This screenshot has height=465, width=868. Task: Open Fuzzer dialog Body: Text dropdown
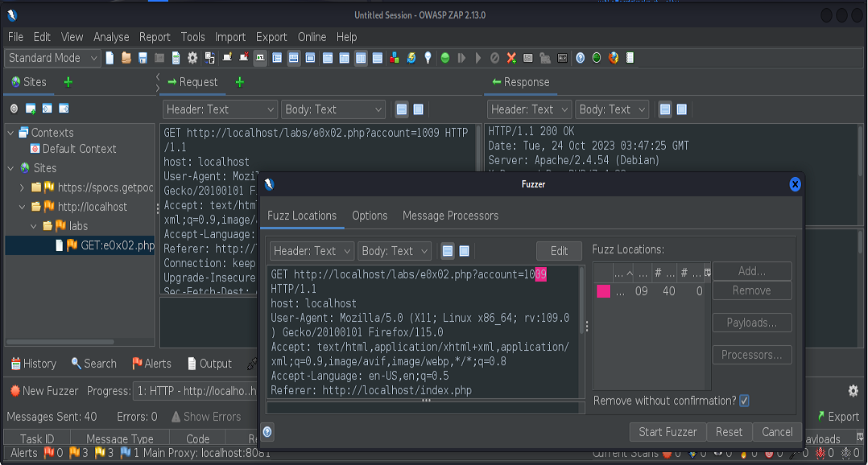click(395, 251)
